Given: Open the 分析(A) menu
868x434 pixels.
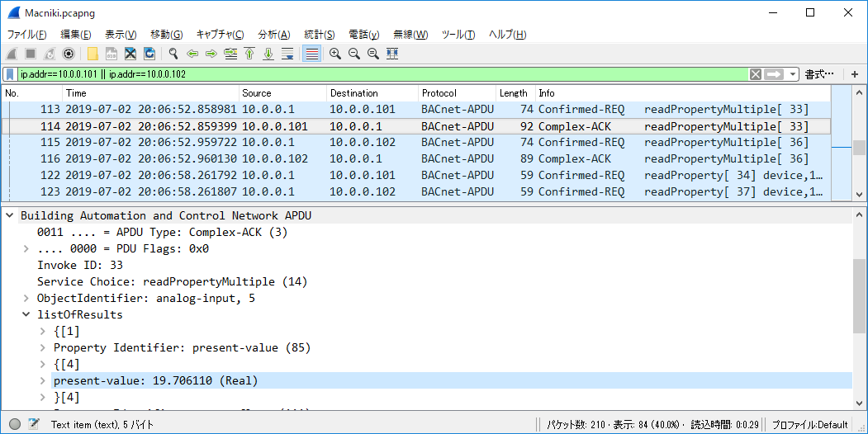Looking at the screenshot, I should [x=274, y=35].
